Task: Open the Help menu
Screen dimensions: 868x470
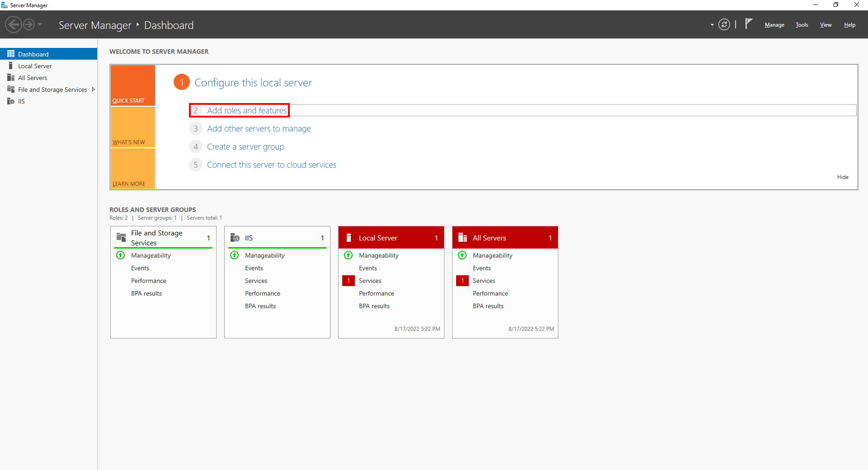Action: click(x=849, y=25)
